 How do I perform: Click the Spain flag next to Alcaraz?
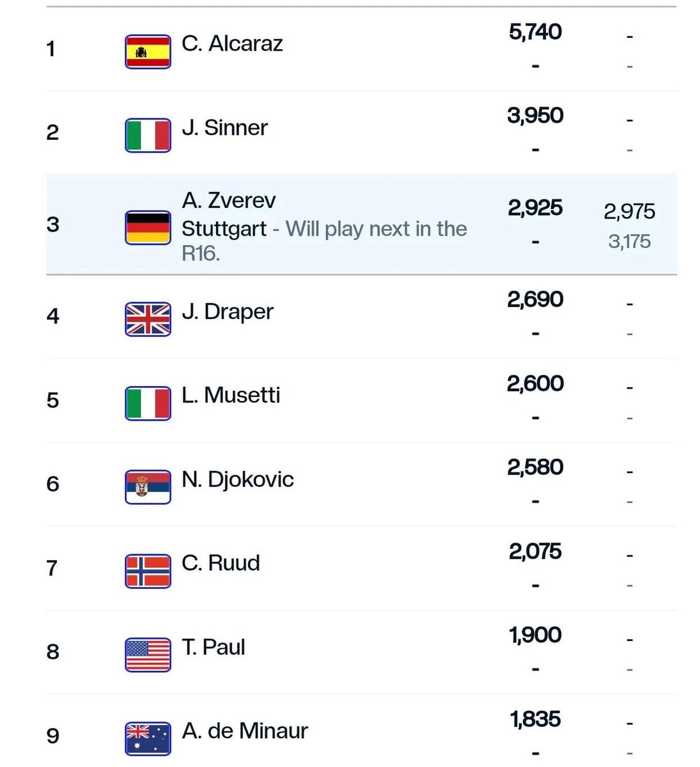click(148, 52)
